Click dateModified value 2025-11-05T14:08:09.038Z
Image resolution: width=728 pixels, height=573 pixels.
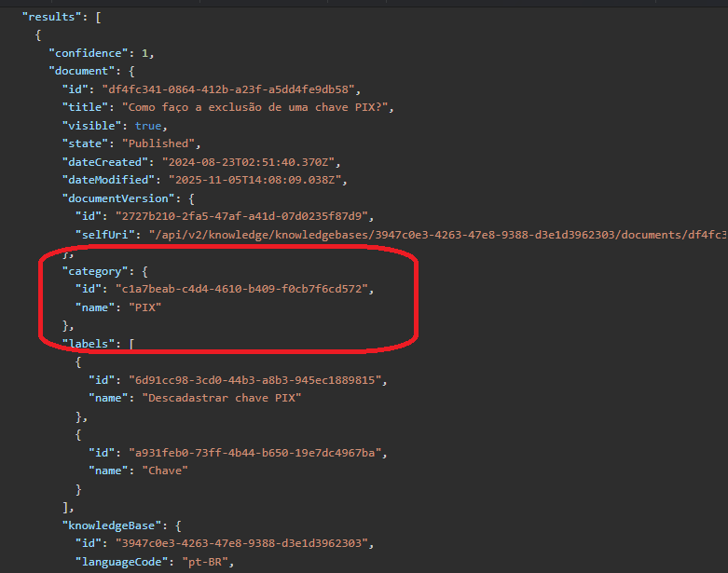click(254, 180)
